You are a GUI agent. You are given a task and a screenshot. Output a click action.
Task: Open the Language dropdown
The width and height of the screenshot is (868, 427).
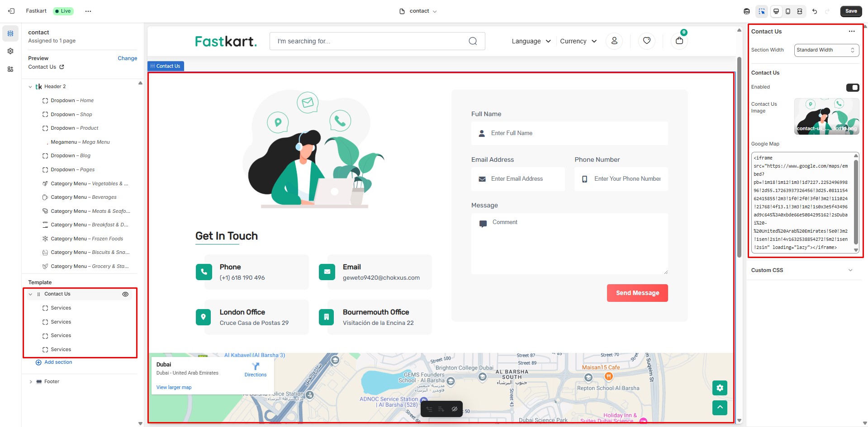tap(531, 41)
